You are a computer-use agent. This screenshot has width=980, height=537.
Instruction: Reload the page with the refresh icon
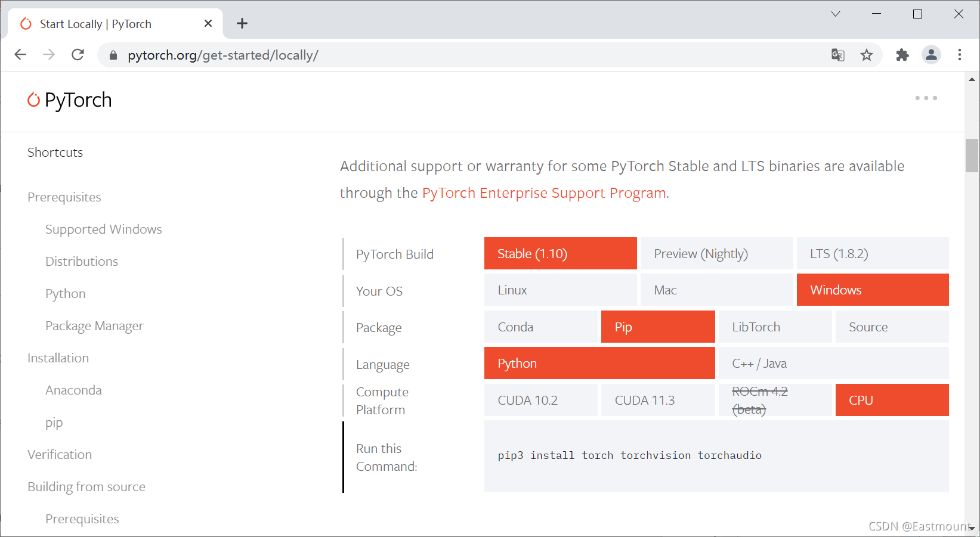tap(78, 55)
